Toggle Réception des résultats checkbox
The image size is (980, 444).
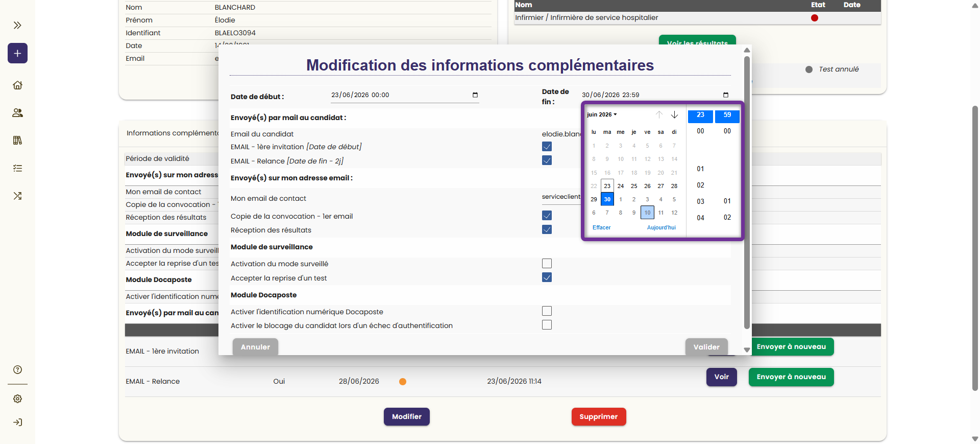547,229
